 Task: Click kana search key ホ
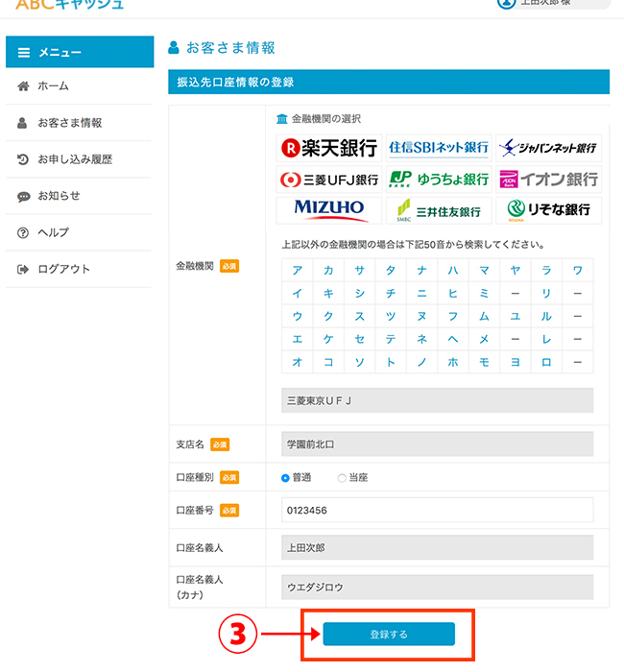click(453, 362)
